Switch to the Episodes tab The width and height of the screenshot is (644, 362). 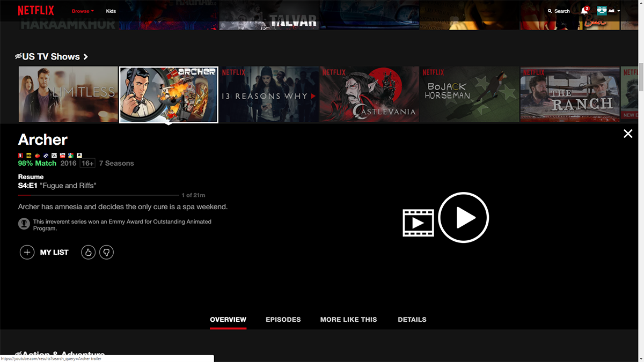click(283, 319)
